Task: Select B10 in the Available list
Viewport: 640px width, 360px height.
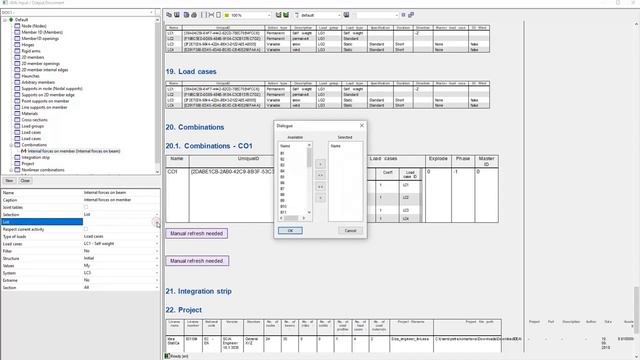Action: point(283,207)
